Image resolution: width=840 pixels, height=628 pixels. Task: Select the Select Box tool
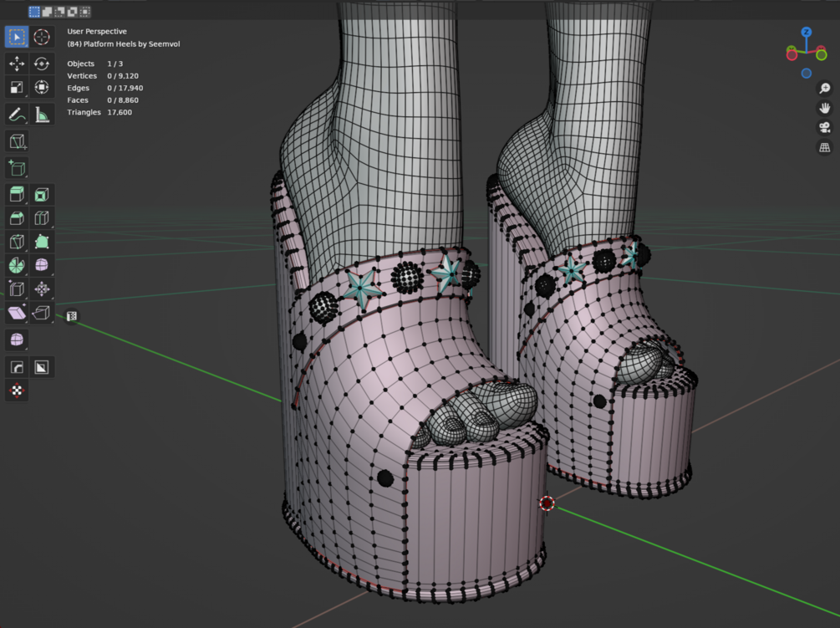(x=17, y=37)
